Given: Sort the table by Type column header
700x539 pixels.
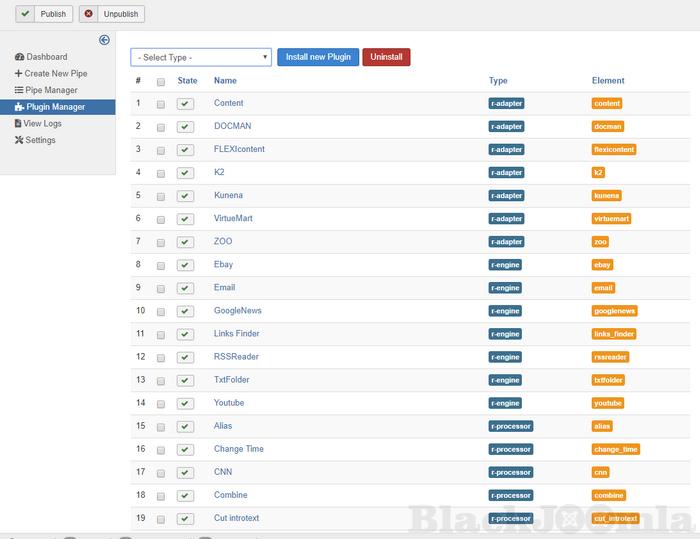Looking at the screenshot, I should point(498,81).
